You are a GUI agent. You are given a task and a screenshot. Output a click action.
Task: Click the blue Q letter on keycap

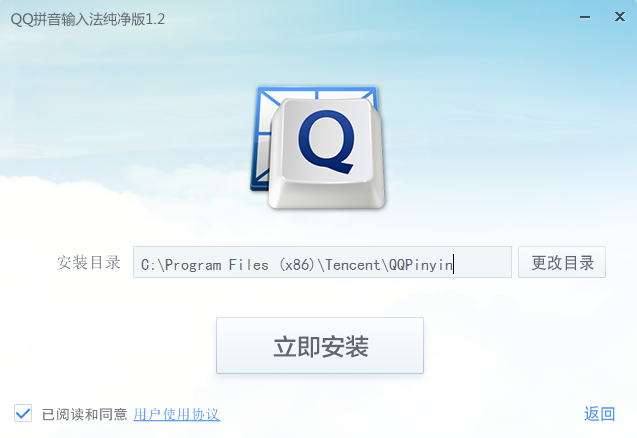click(326, 142)
